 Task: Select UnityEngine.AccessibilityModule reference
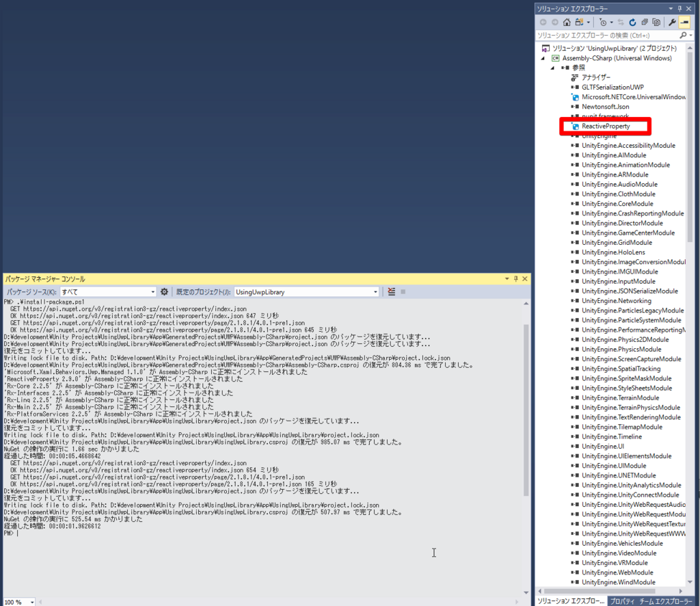pos(628,146)
